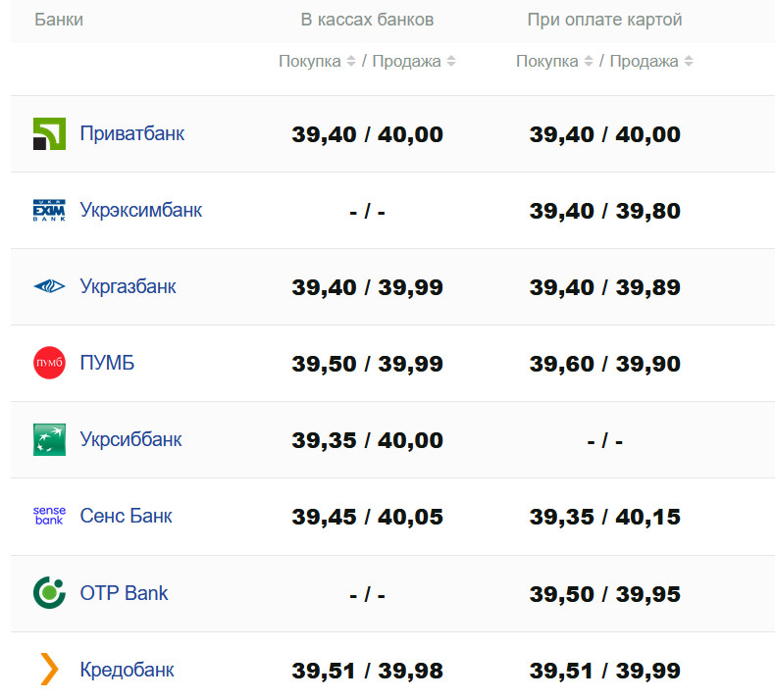
Task: Click the Privatbank green logo icon
Action: (x=49, y=133)
